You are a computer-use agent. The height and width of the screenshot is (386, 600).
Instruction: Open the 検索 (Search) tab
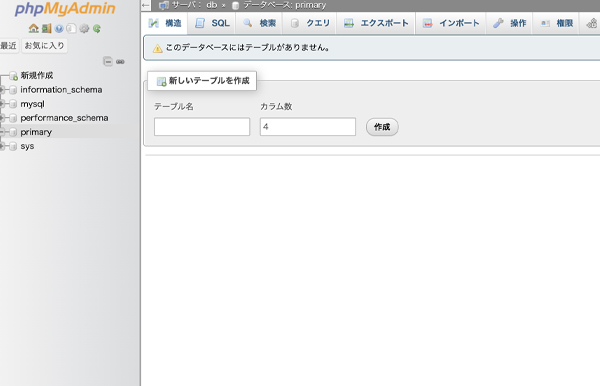coord(259,23)
